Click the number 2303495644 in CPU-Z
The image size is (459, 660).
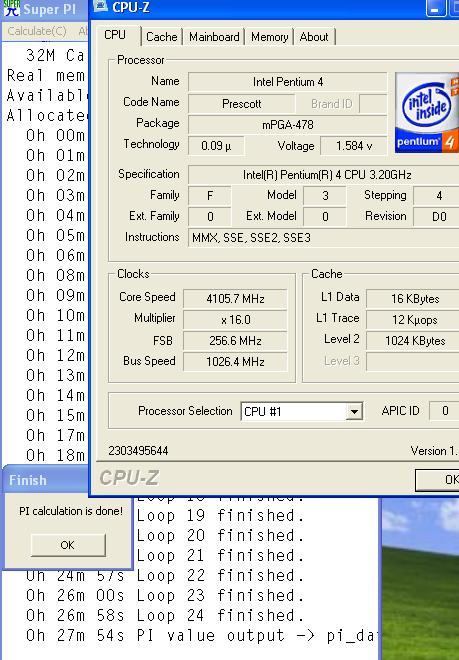[x=138, y=451]
